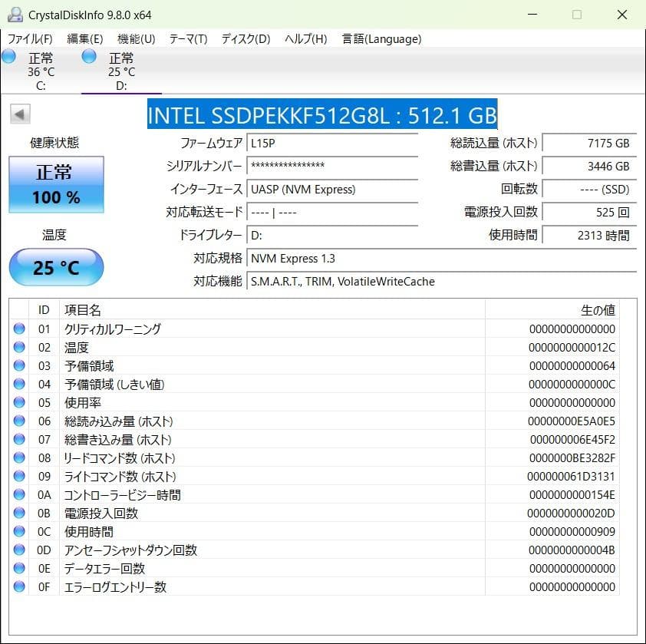The width and height of the screenshot is (646, 644).
Task: Click status dot for ID 0E データエラー回数
Action: 19,568
